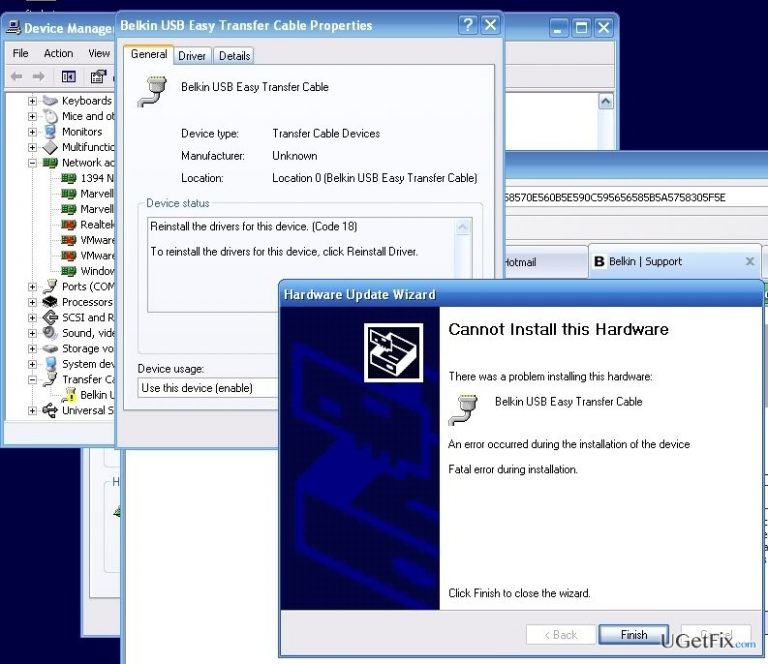Click the show/hide console tree toolbar icon
768x664 pixels.
coord(69,76)
